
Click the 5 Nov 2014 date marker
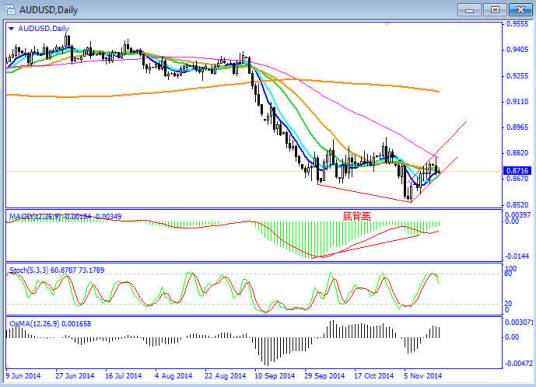pyautogui.click(x=423, y=376)
